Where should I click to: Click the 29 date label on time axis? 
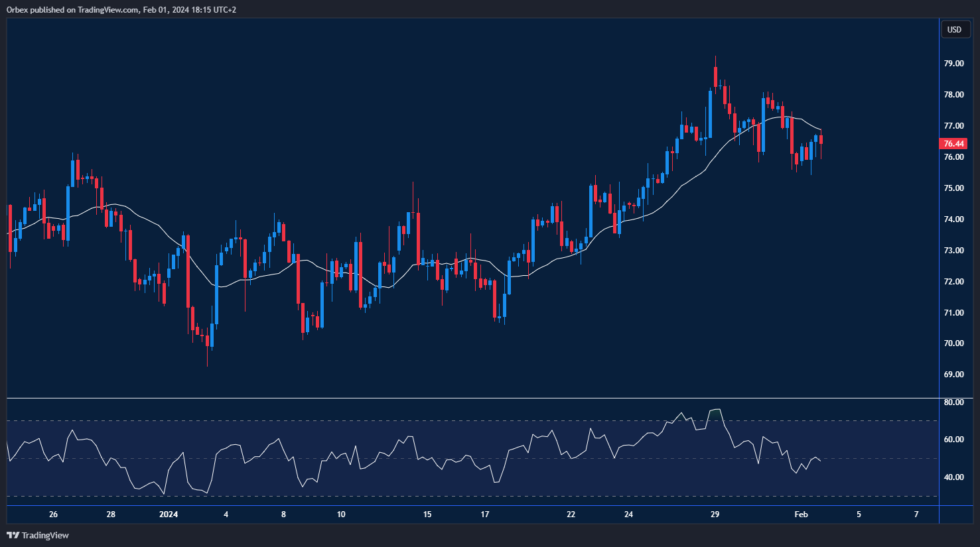[x=715, y=515]
